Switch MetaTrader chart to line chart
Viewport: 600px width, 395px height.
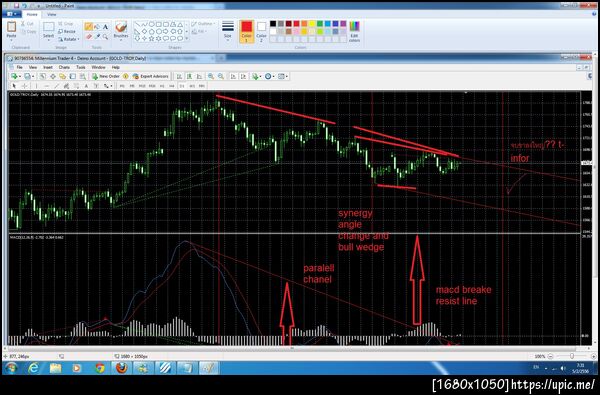(x=199, y=77)
